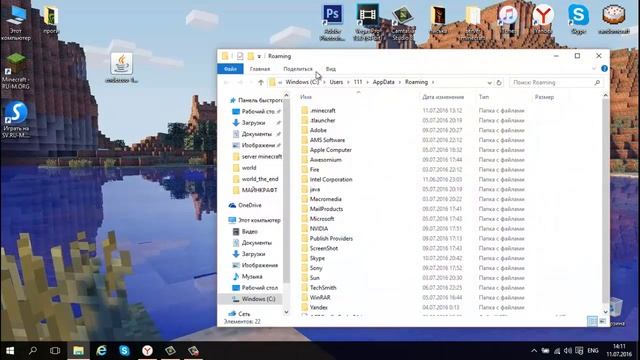The width and height of the screenshot is (640, 360).
Task: Click the network icon in system tray
Action: [557, 351]
